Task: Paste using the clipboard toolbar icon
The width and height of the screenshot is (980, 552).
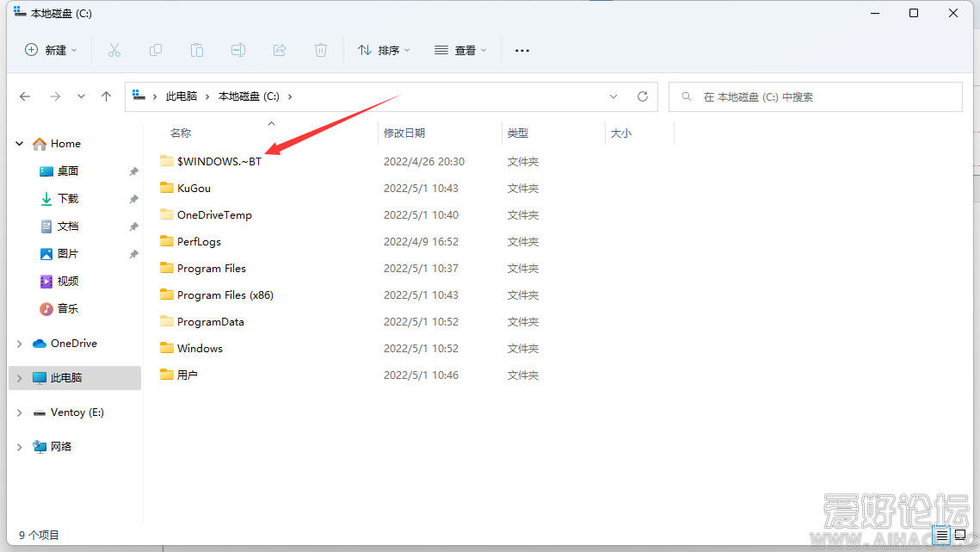Action: pos(196,50)
